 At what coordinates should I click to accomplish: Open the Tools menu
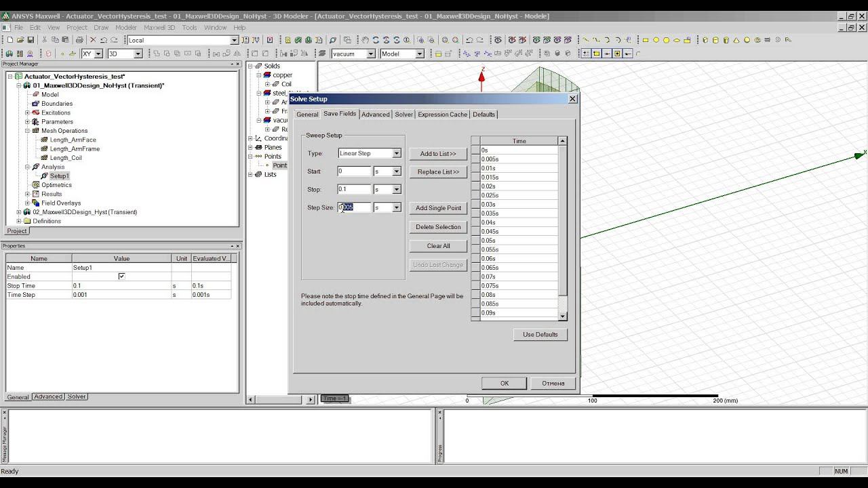(x=189, y=28)
